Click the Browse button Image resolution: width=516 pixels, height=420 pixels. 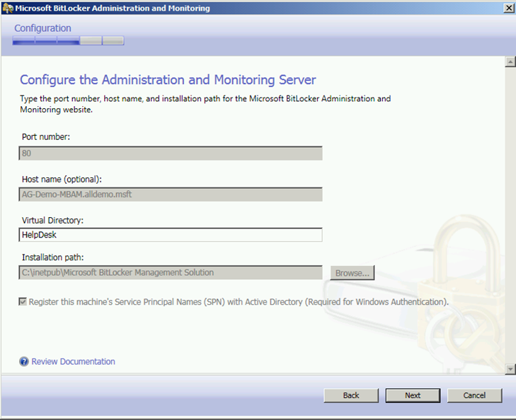point(352,273)
